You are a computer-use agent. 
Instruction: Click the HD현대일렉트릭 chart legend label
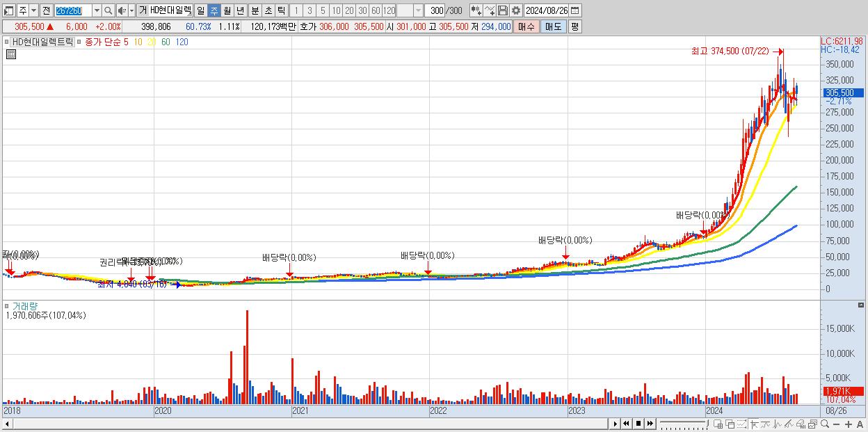tap(42, 42)
